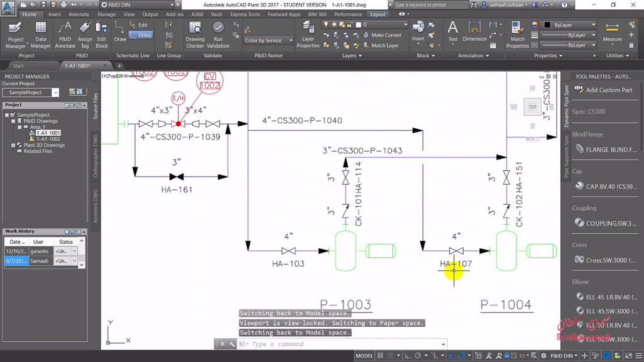Screen dimensions: 644x362
Task: Click the workspace switching gear in status bar
Action: pos(544,356)
